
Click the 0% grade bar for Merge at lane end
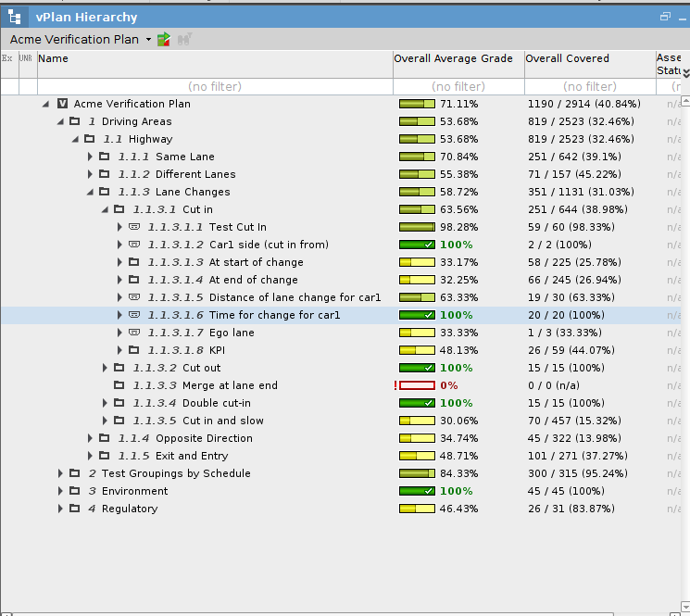click(x=417, y=385)
